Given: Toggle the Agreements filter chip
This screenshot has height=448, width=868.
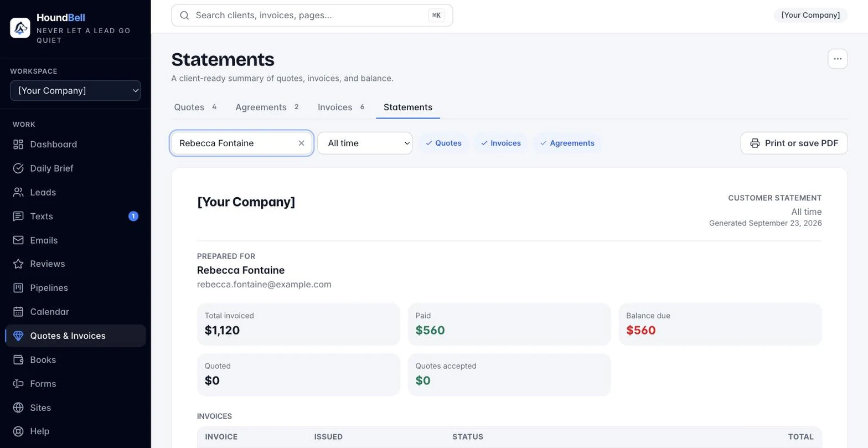Looking at the screenshot, I should coord(568,143).
